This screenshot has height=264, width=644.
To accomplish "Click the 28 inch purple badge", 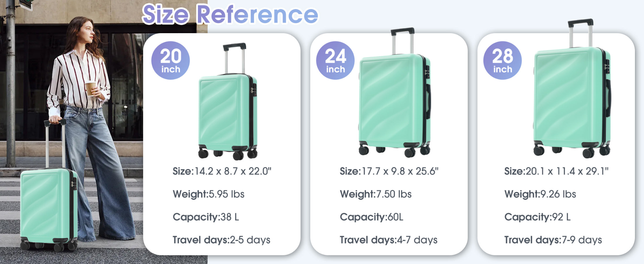I will (x=502, y=60).
